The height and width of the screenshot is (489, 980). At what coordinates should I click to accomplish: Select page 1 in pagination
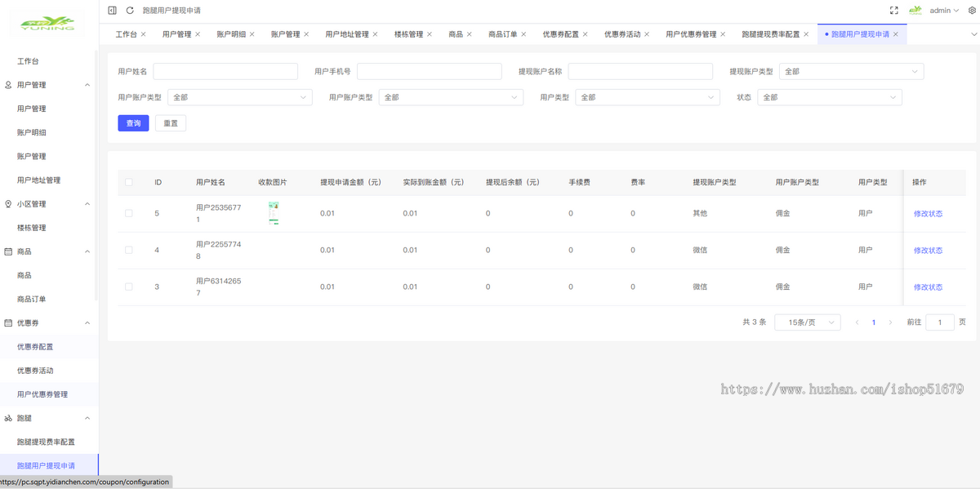874,322
